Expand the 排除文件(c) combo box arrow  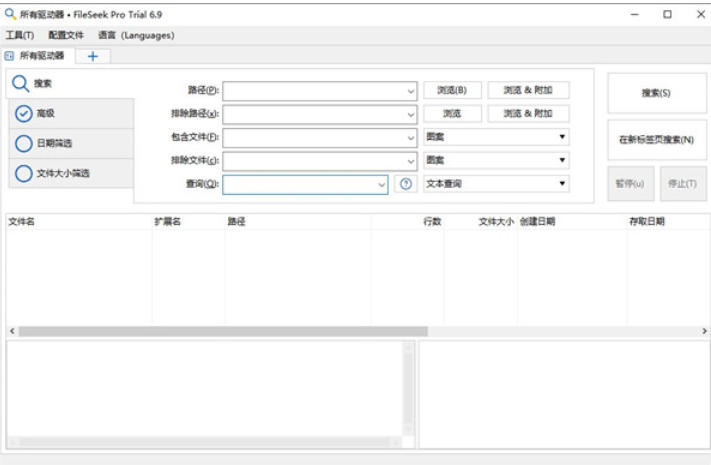(x=410, y=161)
